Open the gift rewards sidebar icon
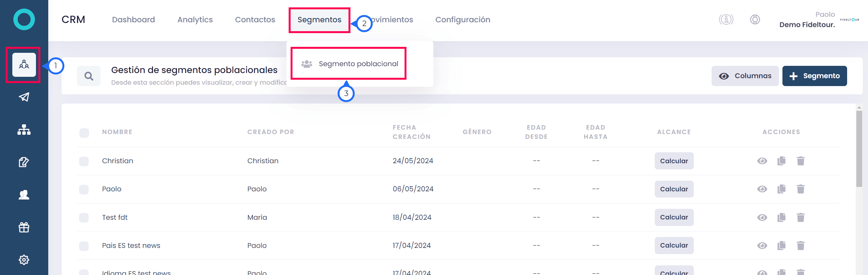 24,227
